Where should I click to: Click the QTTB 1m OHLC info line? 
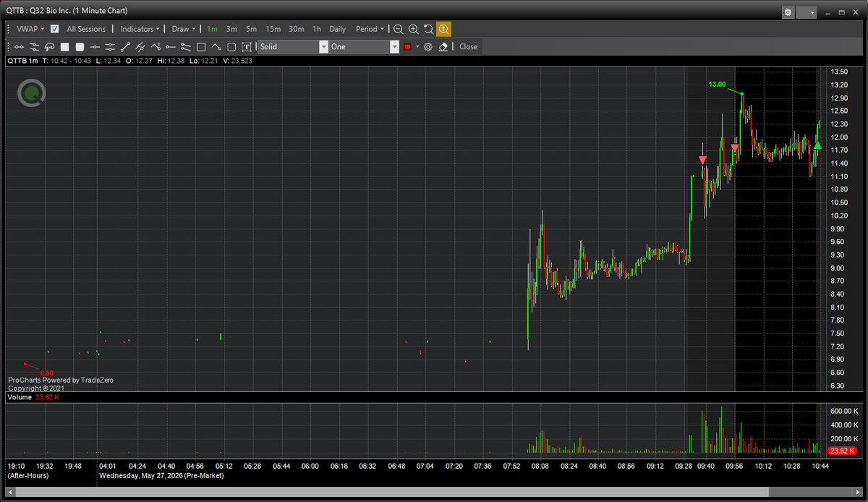point(129,61)
